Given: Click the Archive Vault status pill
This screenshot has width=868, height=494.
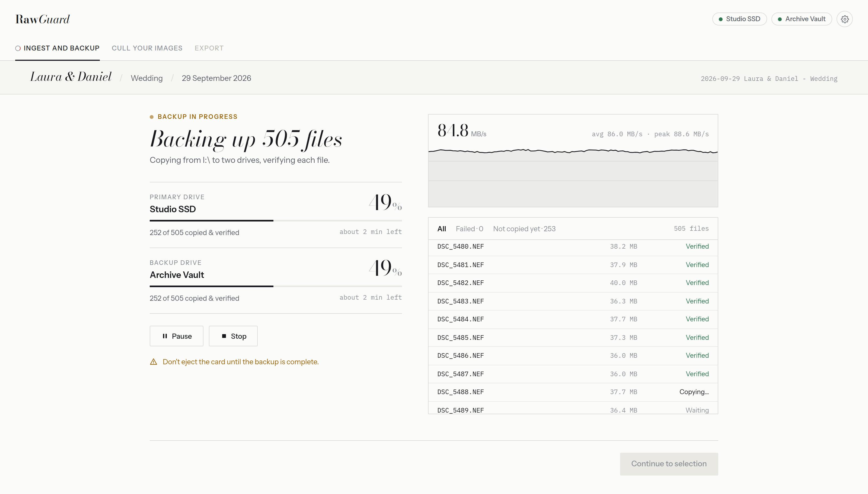Looking at the screenshot, I should tap(801, 19).
